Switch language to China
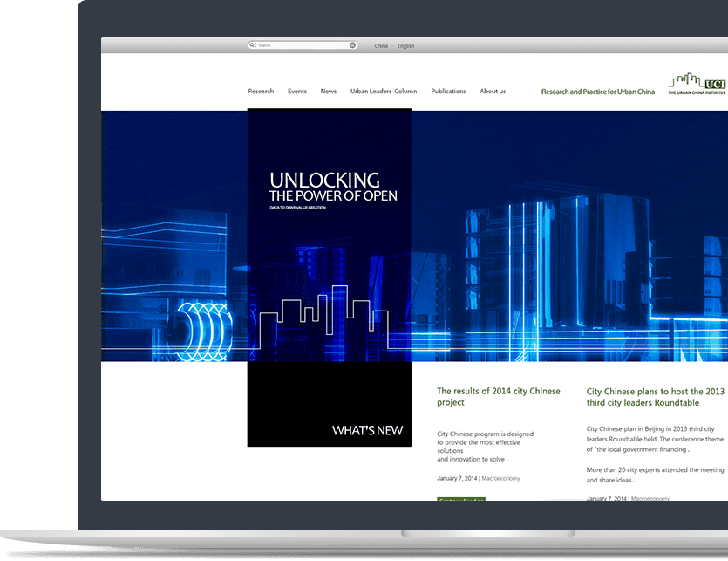This screenshot has width=728, height=561. 381,46
